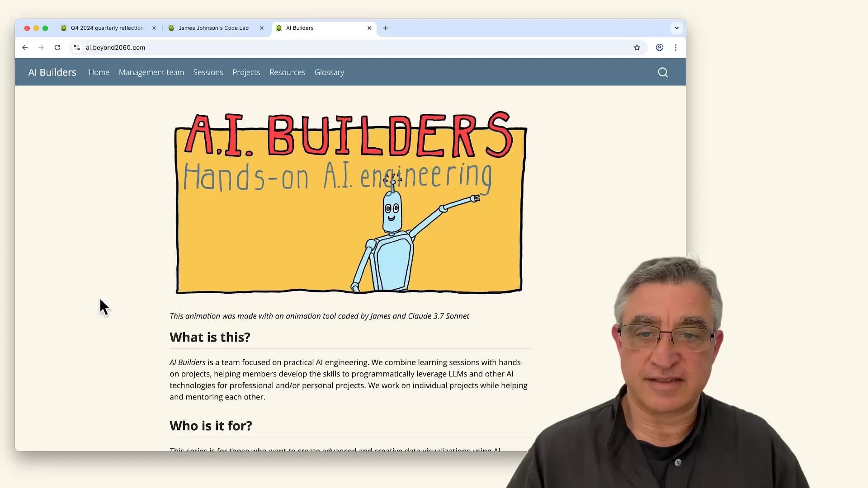Open the browser profile icon
The image size is (868, 488).
coord(660,47)
